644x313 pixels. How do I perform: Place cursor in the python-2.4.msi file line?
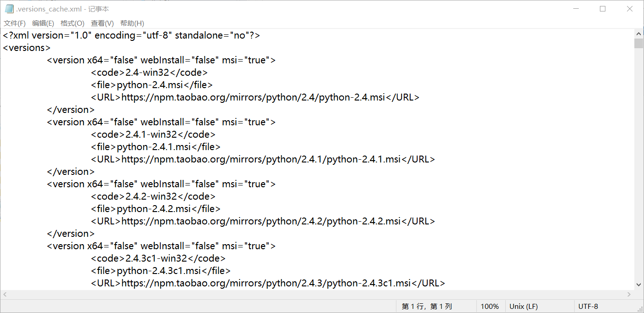click(152, 85)
